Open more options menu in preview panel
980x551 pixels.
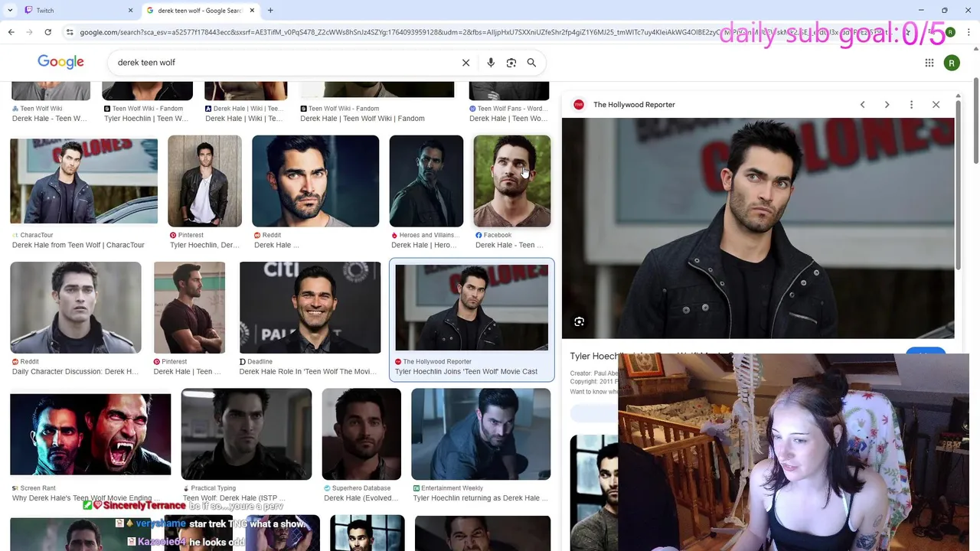point(911,105)
